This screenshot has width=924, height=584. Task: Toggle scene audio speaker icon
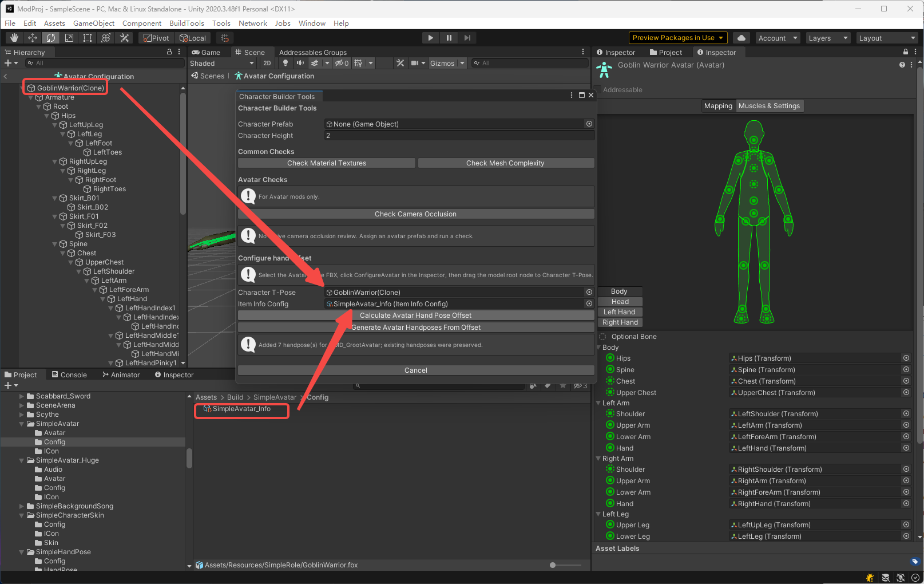tap(300, 63)
